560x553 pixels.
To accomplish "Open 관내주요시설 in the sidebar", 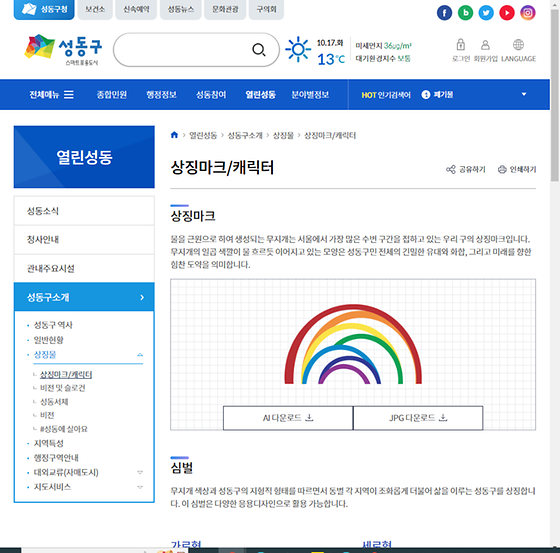I will pos(84,268).
